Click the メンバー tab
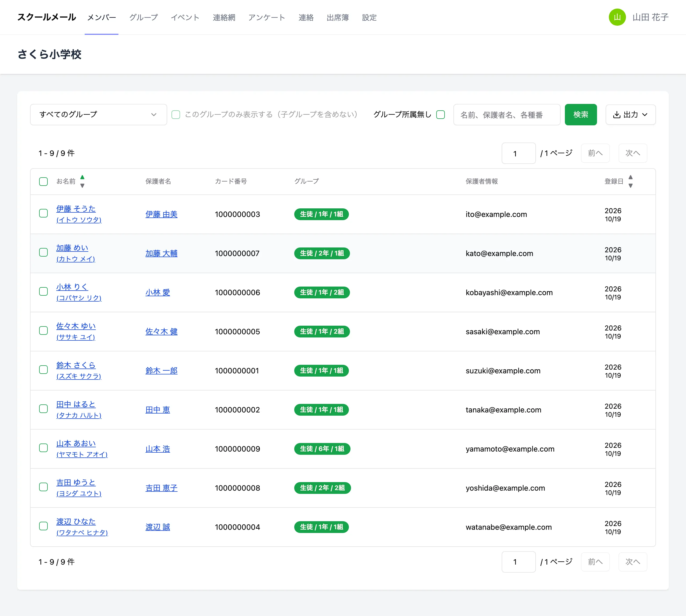The width and height of the screenshot is (686, 616). [x=102, y=17]
